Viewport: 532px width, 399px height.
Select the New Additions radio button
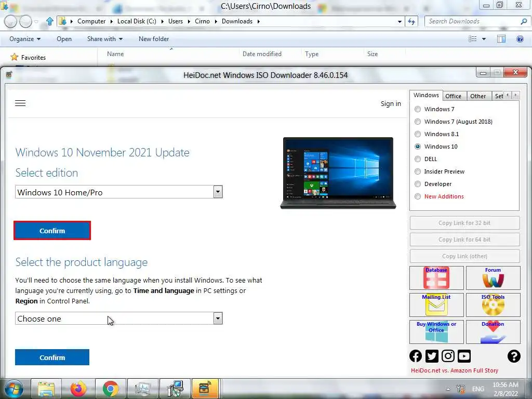[x=418, y=196]
